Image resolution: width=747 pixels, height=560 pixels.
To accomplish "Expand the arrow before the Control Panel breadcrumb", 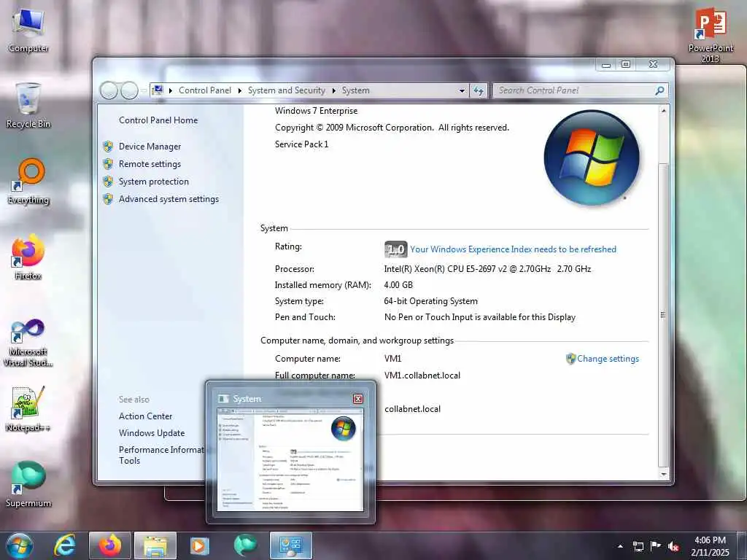I will 171,90.
